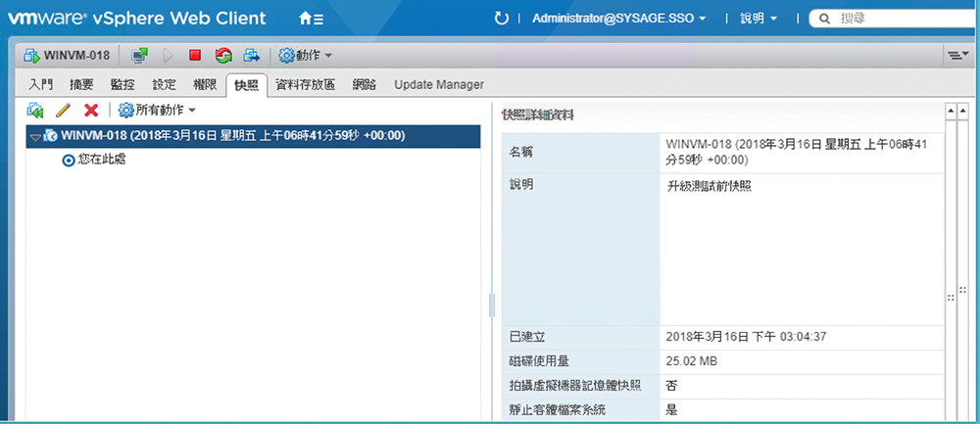This screenshot has width=980, height=424.
Task: Click the splitter handle between the panes
Action: point(491,306)
